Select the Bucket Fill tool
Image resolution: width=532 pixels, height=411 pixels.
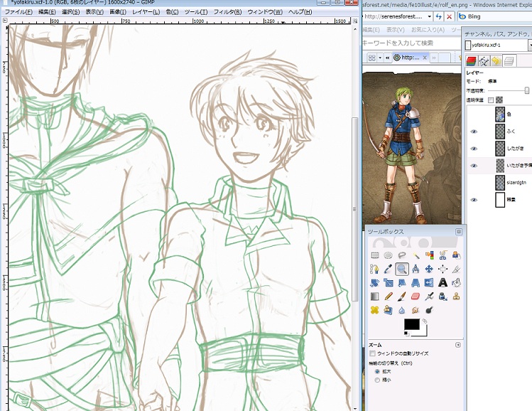click(456, 282)
